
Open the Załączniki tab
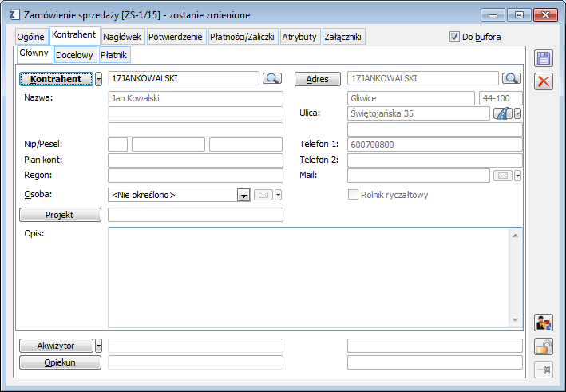coord(343,37)
